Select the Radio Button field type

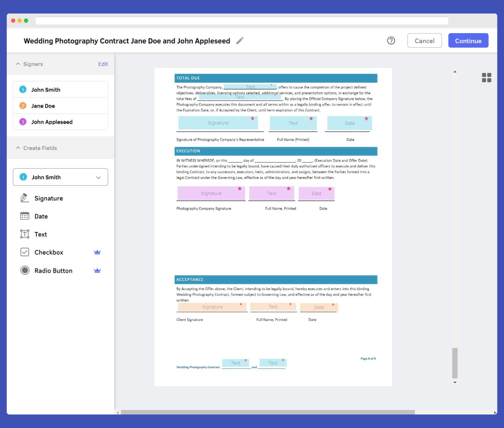[53, 270]
